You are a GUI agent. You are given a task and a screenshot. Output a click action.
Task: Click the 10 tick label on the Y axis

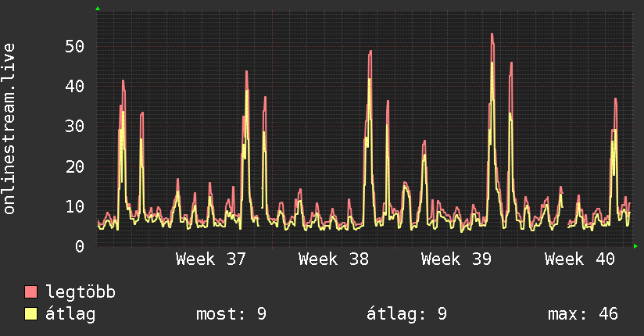75,206
